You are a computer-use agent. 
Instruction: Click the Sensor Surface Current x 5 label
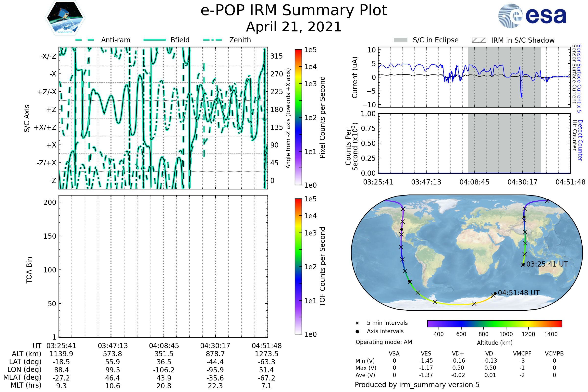[579, 78]
